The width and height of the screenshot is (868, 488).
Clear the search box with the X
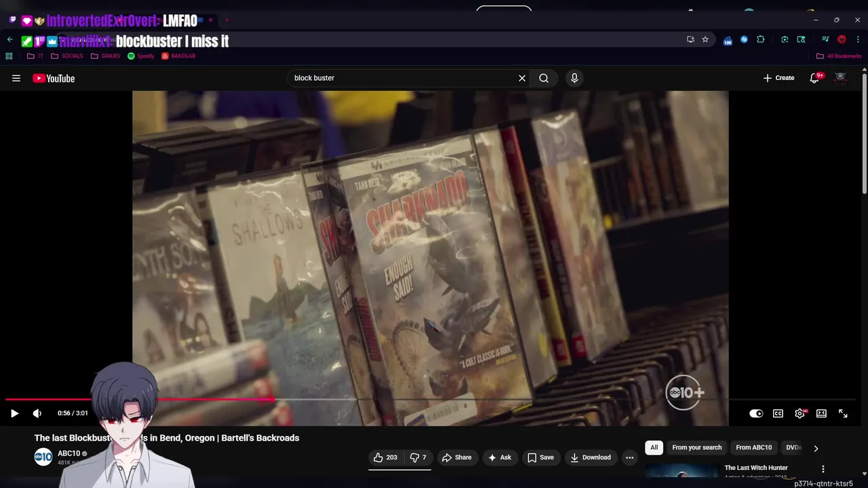tap(522, 78)
